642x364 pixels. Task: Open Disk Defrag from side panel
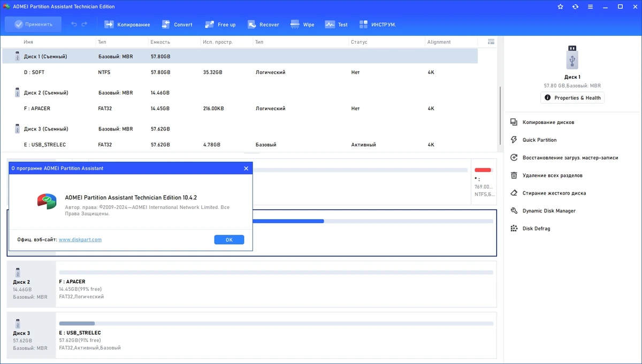coord(536,228)
